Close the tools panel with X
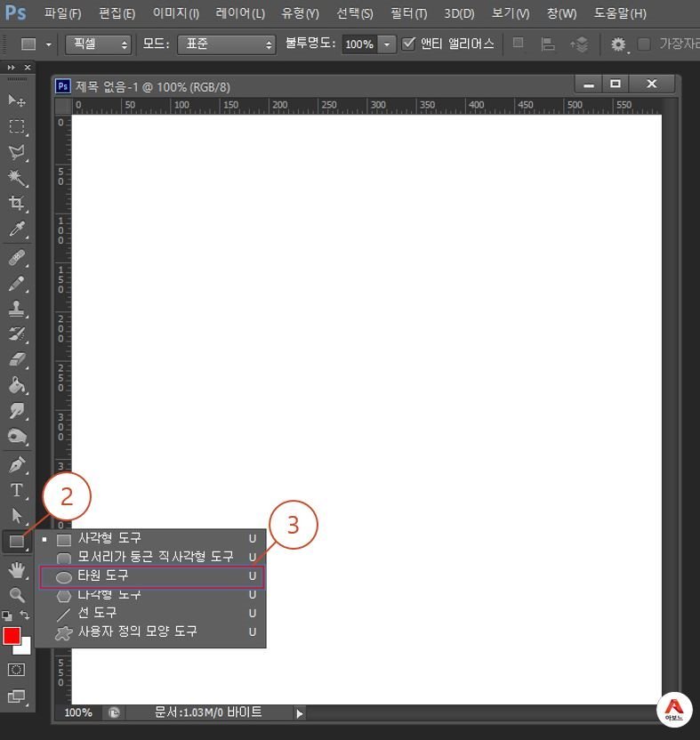700x740 pixels. click(x=28, y=68)
